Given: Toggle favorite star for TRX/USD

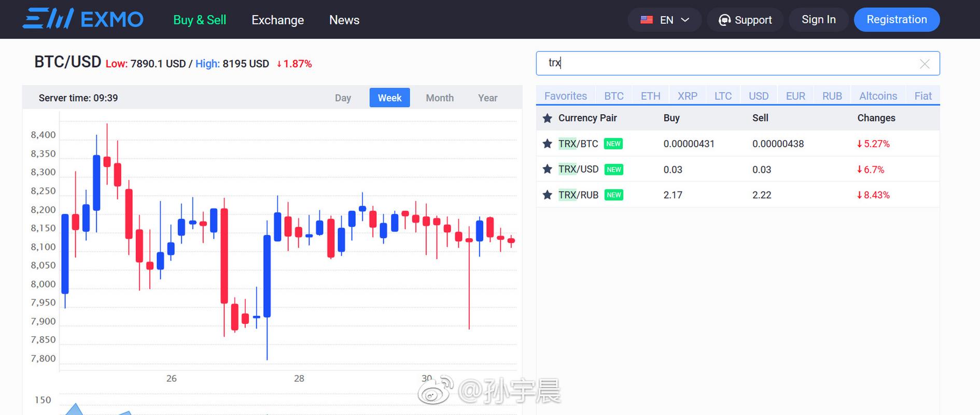Looking at the screenshot, I should [x=547, y=169].
